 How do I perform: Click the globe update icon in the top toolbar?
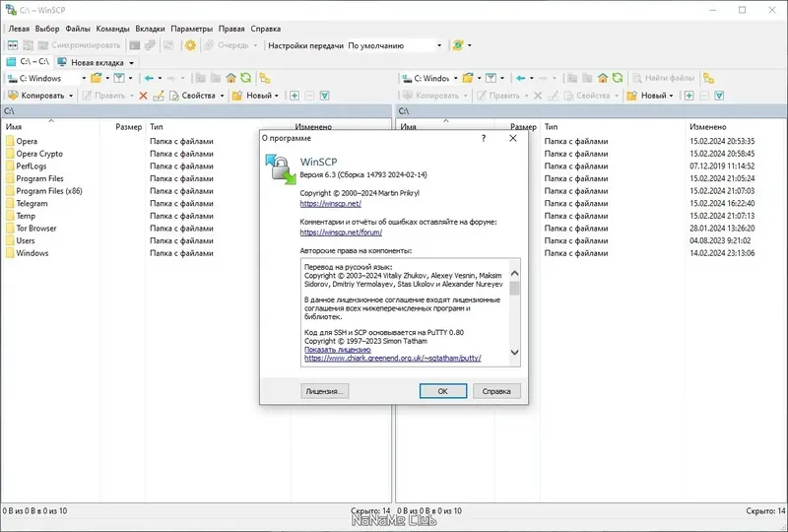click(458, 45)
